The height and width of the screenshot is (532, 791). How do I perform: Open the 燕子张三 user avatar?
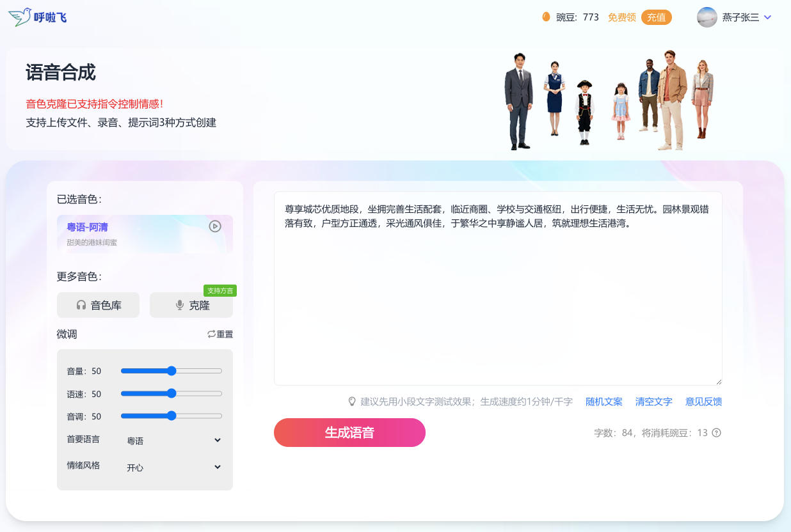coord(707,17)
